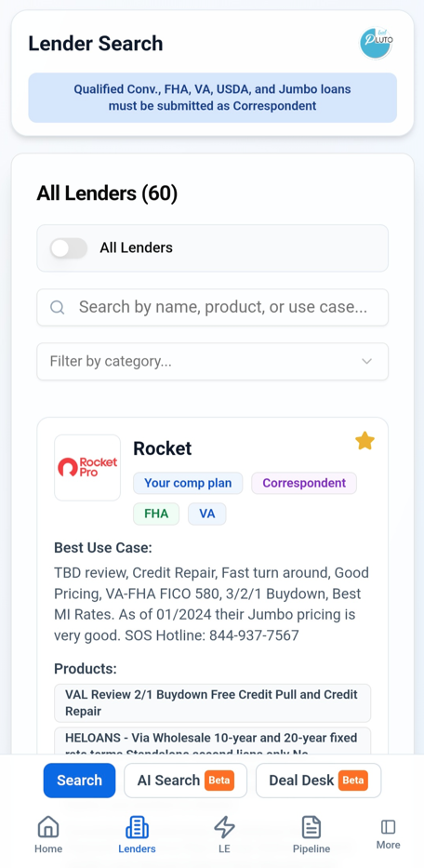Screen dimensions: 424x868
Task: Expand the Filter by category dropdown
Action: pyautogui.click(x=213, y=362)
